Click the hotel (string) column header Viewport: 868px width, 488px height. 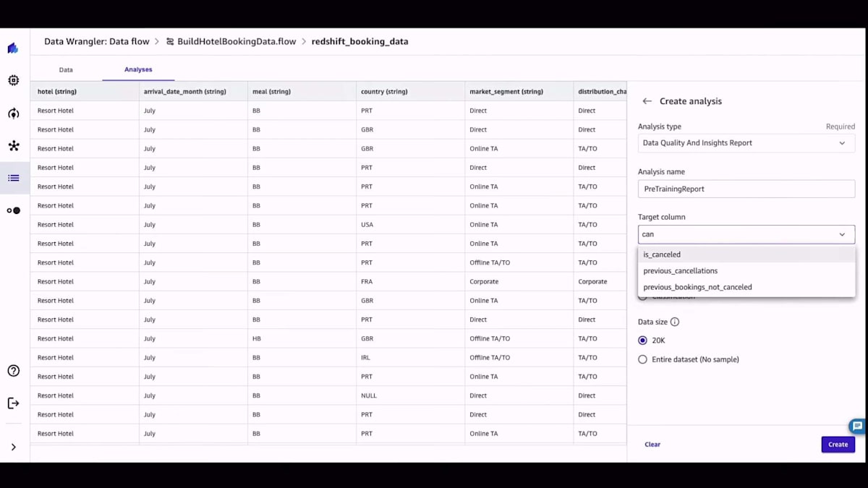click(x=85, y=92)
